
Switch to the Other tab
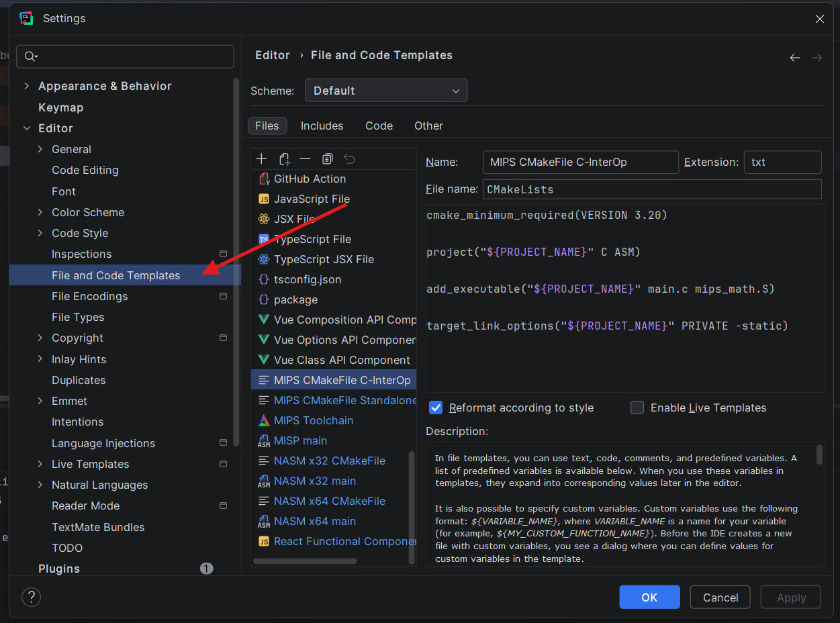point(428,126)
